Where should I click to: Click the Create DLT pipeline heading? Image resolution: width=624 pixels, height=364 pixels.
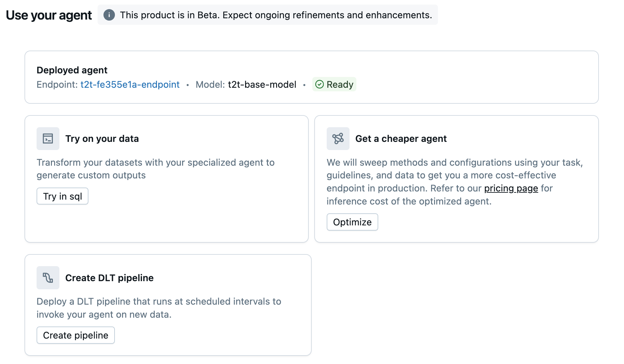point(109,278)
